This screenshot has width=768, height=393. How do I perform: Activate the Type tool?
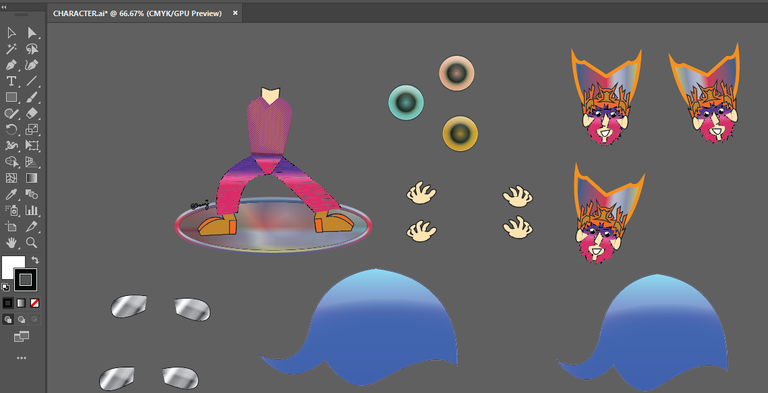[11, 81]
